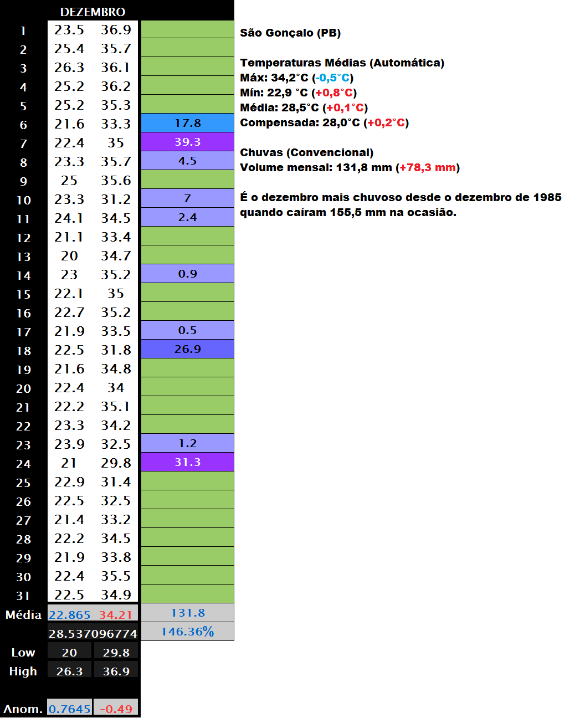The image size is (575, 728).
Task: Click the Máx: 34,2°C line
Action: pos(296,78)
